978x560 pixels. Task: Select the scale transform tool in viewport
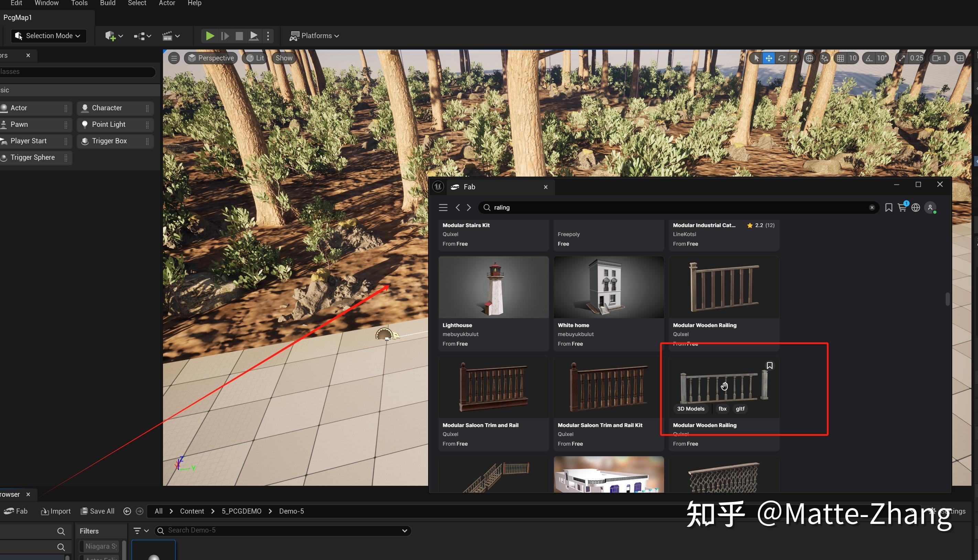[794, 58]
